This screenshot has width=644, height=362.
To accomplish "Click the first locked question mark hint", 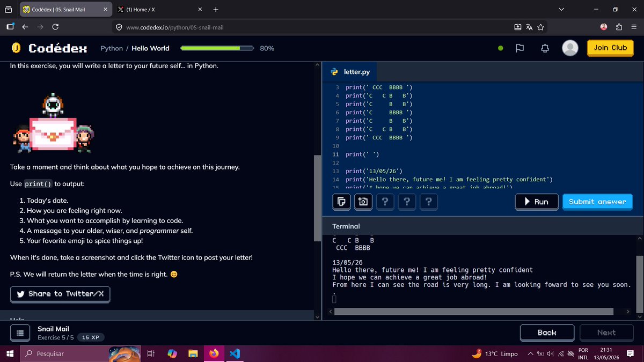I will pyautogui.click(x=385, y=202).
